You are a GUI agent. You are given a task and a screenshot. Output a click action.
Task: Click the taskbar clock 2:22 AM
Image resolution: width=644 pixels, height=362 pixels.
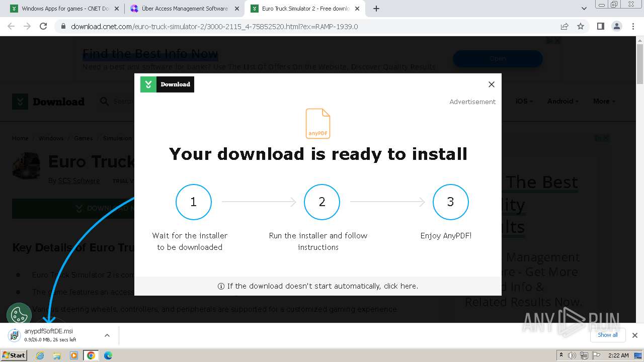(x=618, y=355)
